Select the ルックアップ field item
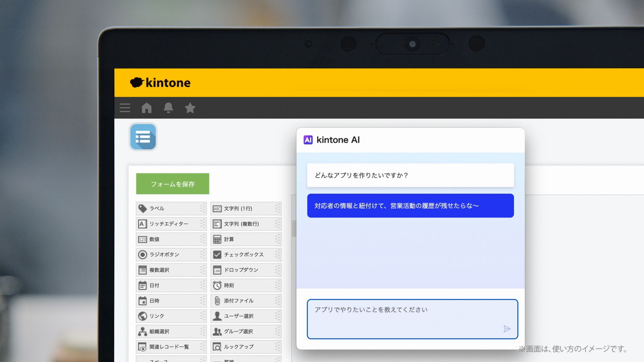This screenshot has height=362, width=644. pos(246,347)
